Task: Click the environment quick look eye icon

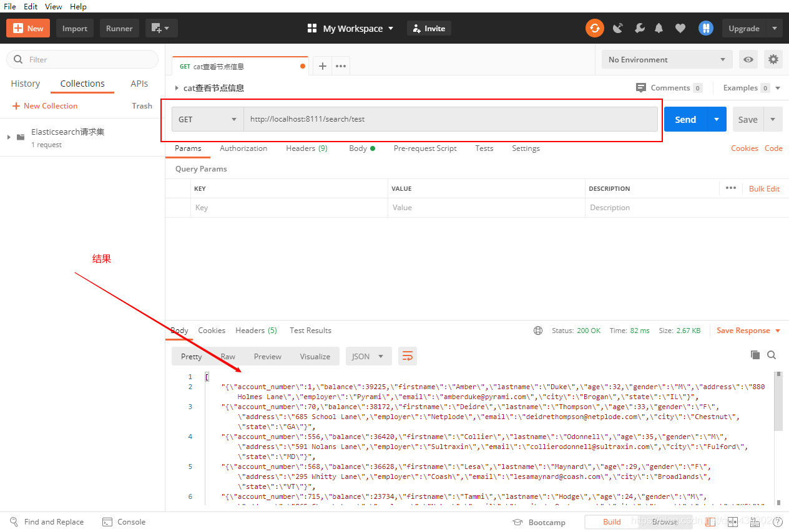Action: [748, 60]
